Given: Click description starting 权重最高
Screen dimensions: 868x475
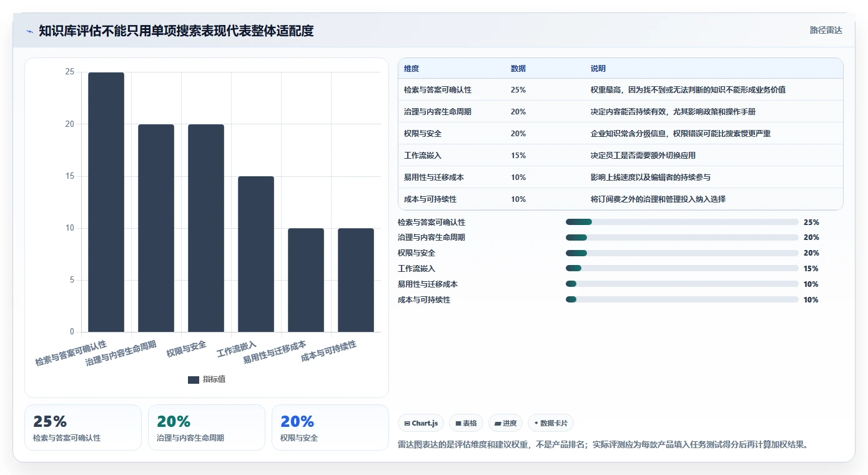Looking at the screenshot, I should (688, 90).
